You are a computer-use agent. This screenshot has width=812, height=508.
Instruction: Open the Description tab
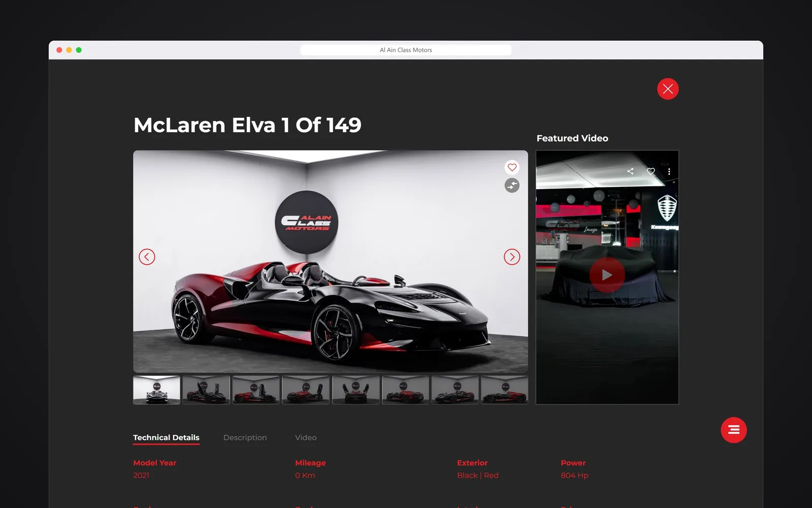(x=245, y=438)
